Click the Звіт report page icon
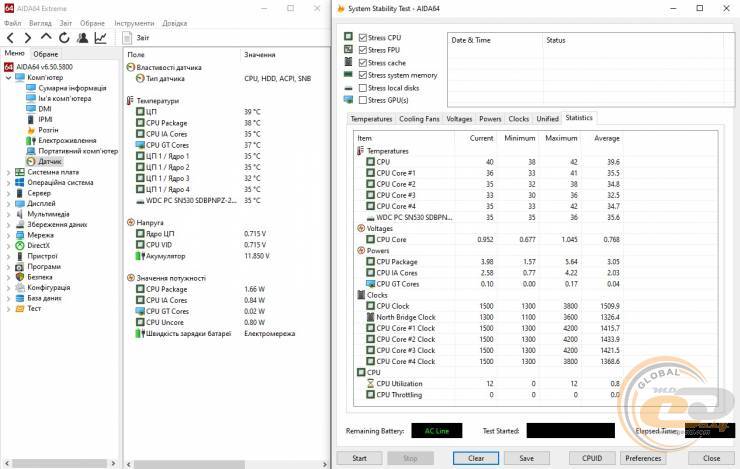 tap(127, 38)
